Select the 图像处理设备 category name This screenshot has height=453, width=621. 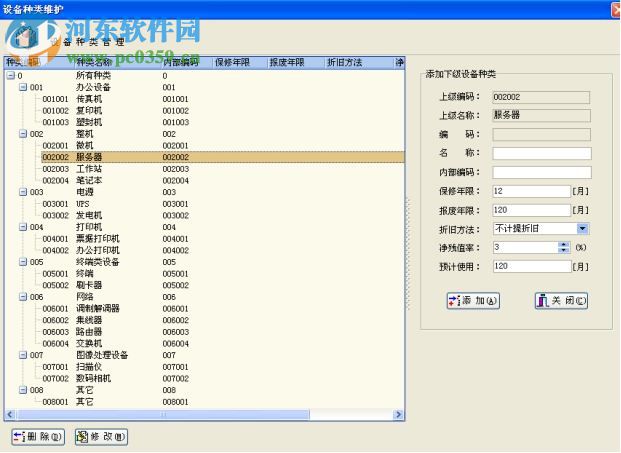click(102, 355)
